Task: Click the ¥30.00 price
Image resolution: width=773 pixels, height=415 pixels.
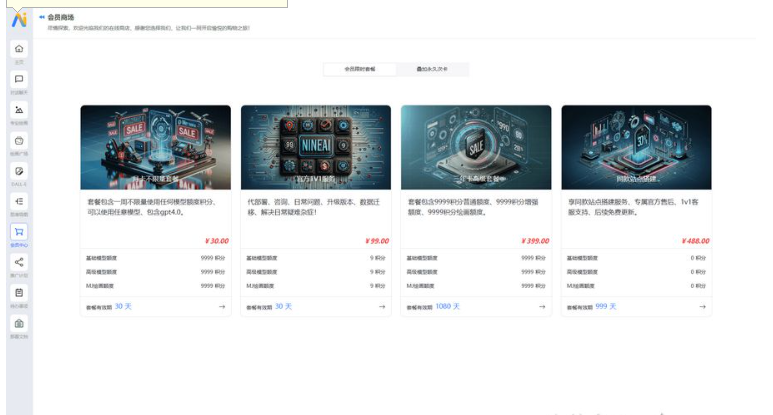Action: [217, 241]
